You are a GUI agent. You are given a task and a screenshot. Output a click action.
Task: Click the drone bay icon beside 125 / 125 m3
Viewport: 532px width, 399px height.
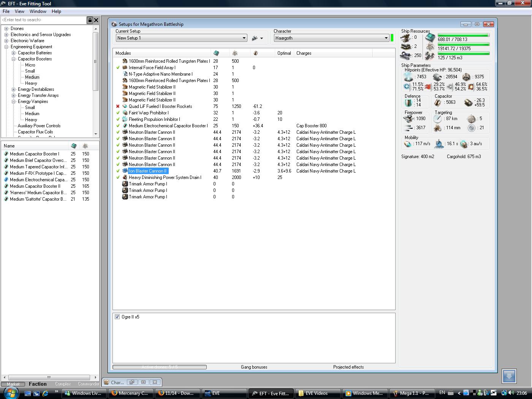(x=430, y=56)
